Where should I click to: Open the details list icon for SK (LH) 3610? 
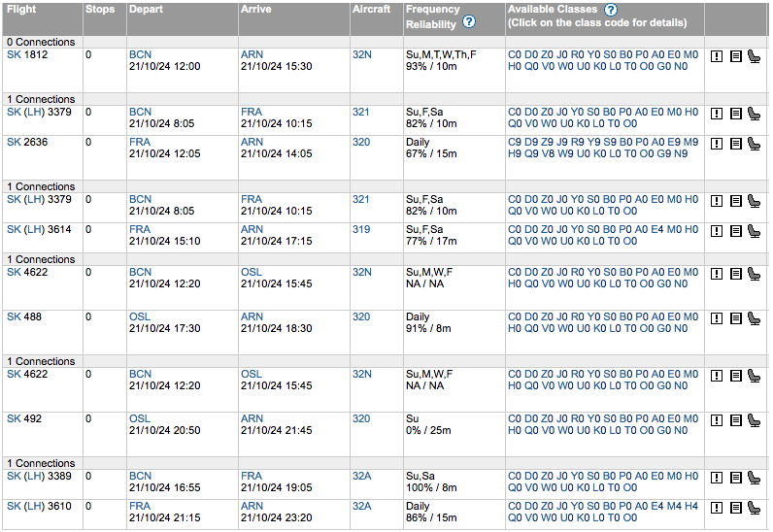[x=735, y=508]
